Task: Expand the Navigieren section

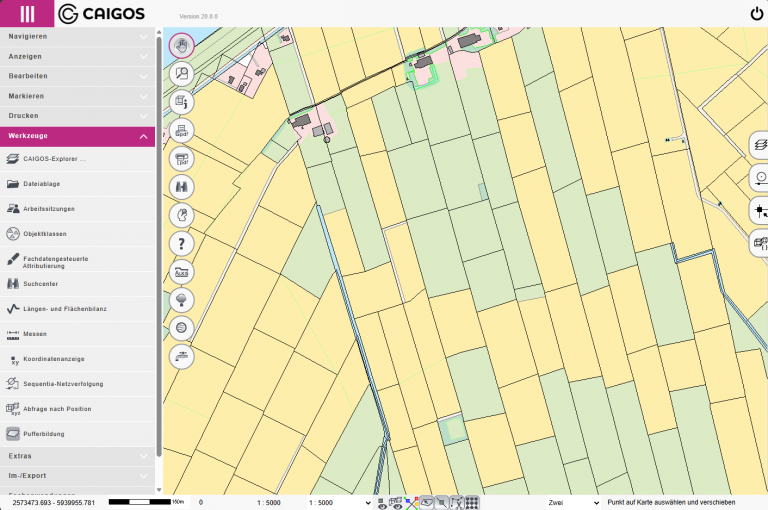Action: [77, 37]
